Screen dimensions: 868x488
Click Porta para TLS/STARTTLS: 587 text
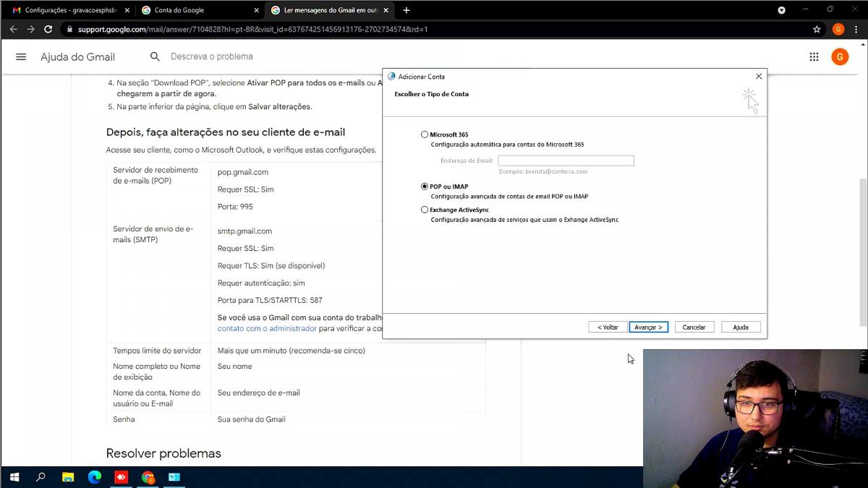click(x=270, y=300)
